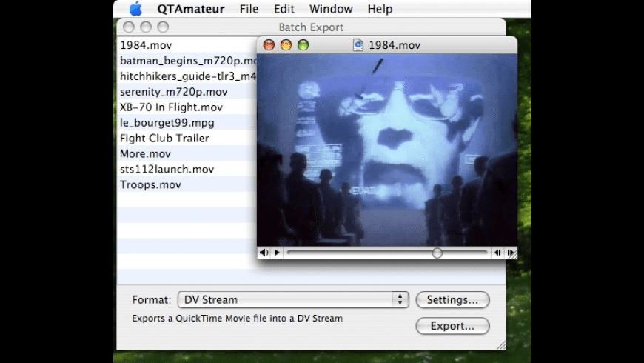Click the Batch Export window resize grip

coord(501,345)
